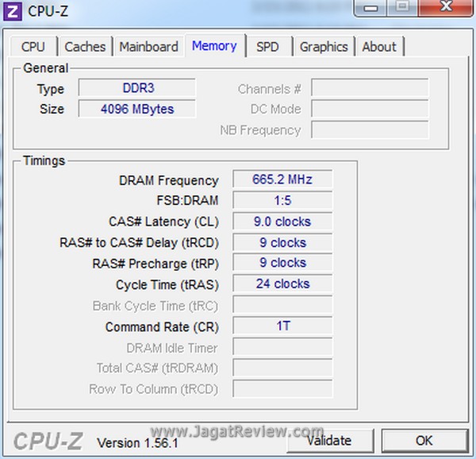This screenshot has width=476, height=459.
Task: Click the empty Bank Cycle Time field
Action: (x=282, y=305)
